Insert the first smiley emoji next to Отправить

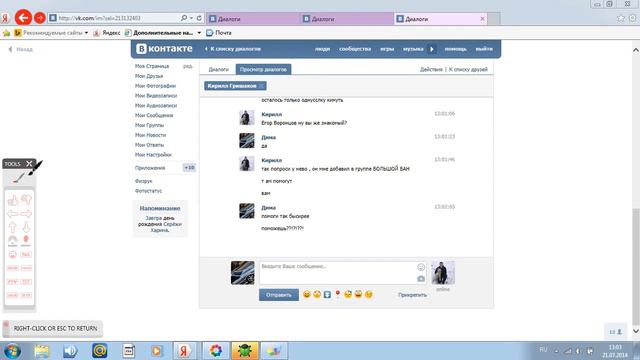[x=307, y=294]
